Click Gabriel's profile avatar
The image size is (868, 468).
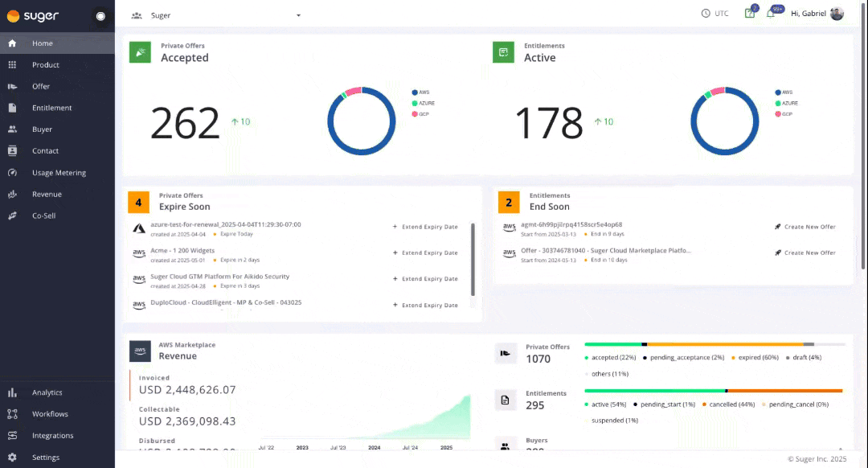[837, 14]
